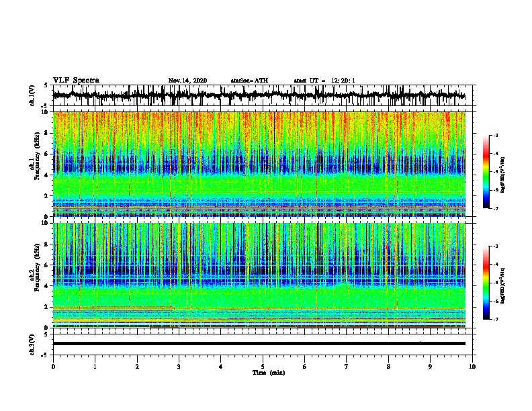
Task: Click time axis tick label "8"
Action: coord(388,367)
